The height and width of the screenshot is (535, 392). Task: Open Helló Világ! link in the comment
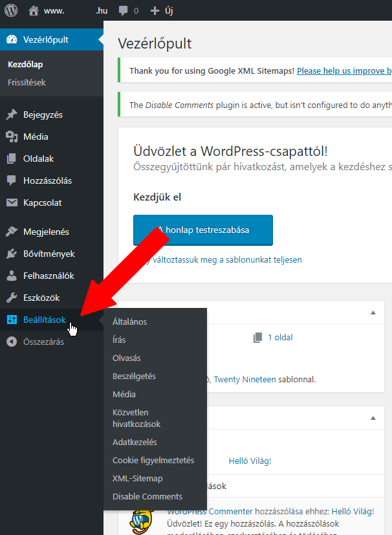(x=353, y=512)
